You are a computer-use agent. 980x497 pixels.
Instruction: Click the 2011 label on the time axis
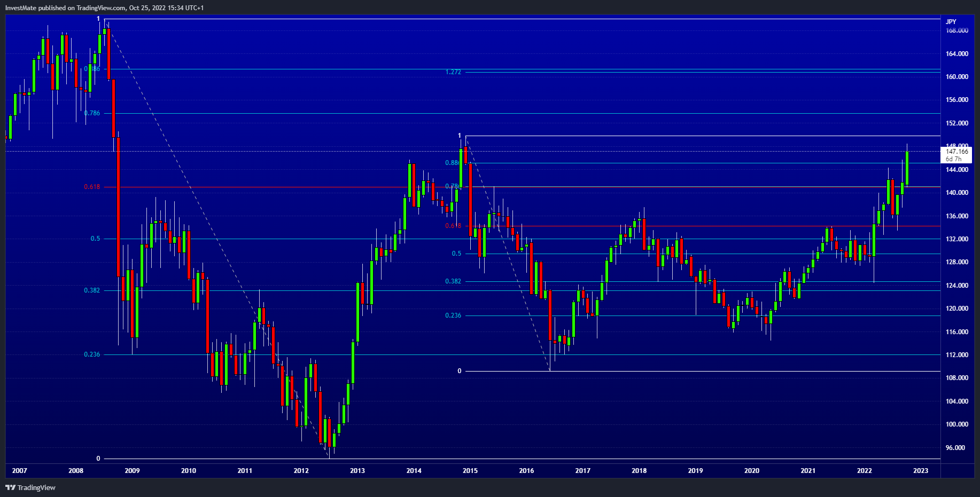coord(245,471)
